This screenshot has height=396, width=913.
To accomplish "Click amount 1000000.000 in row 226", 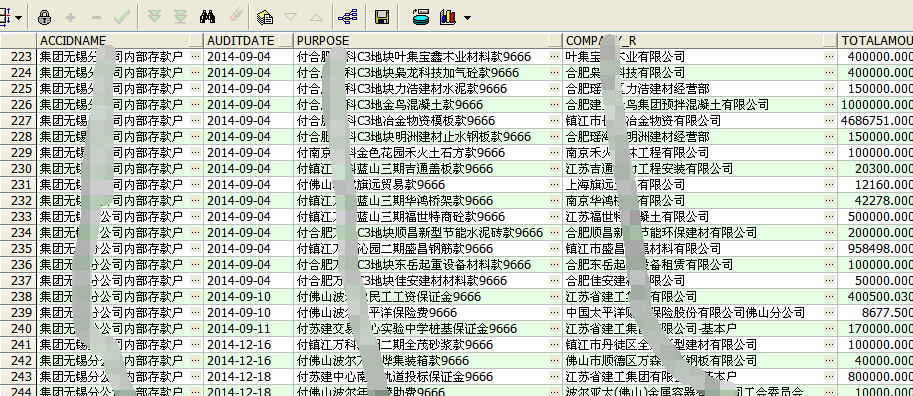I will click(877, 105).
